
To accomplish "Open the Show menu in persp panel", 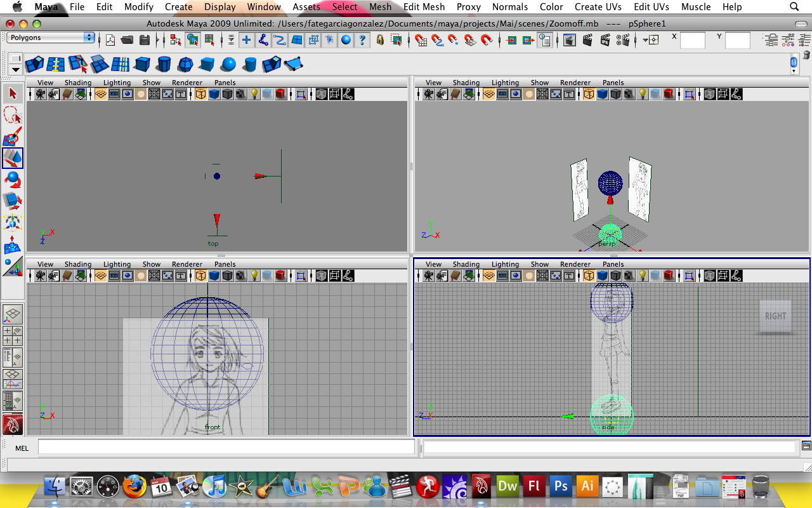I will point(540,83).
